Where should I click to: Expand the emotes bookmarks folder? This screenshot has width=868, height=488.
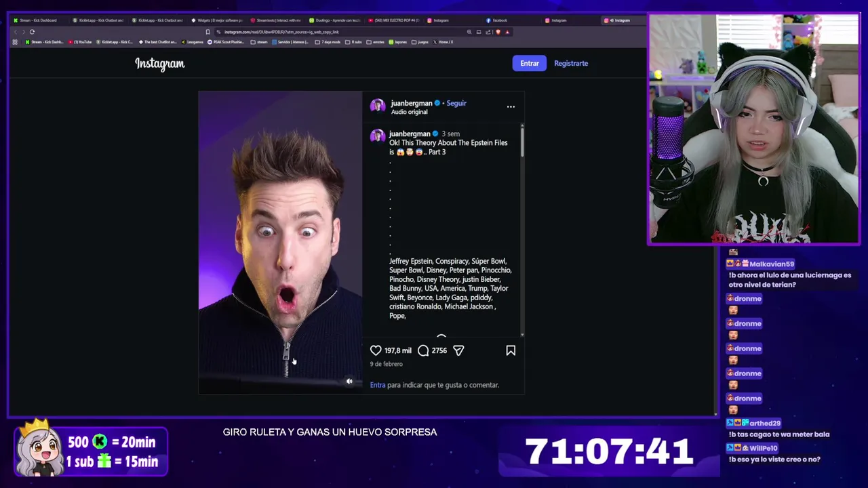pyautogui.click(x=375, y=42)
